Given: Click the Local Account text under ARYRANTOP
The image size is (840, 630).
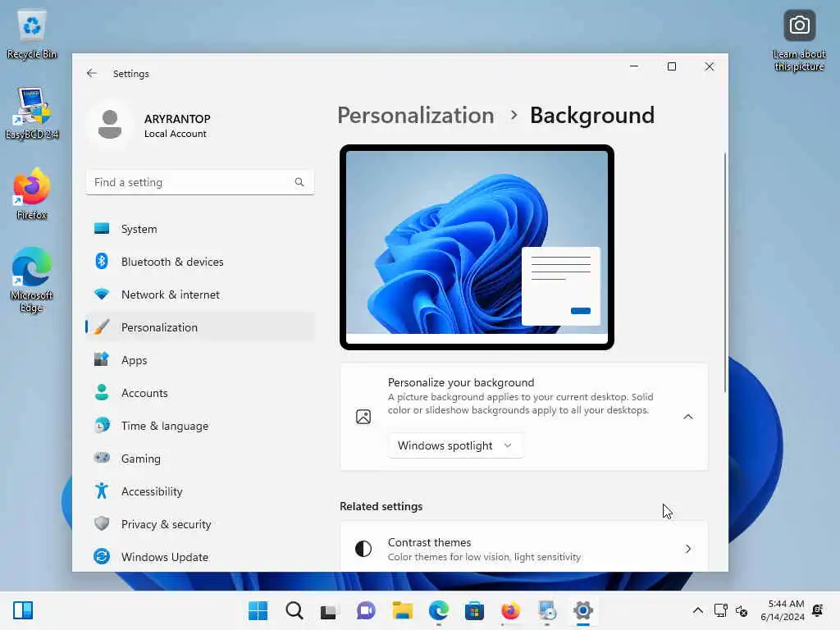Looking at the screenshot, I should pyautogui.click(x=176, y=134).
